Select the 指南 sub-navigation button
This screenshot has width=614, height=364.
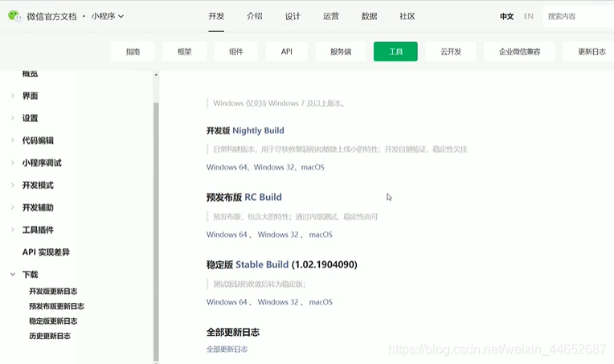pyautogui.click(x=133, y=51)
